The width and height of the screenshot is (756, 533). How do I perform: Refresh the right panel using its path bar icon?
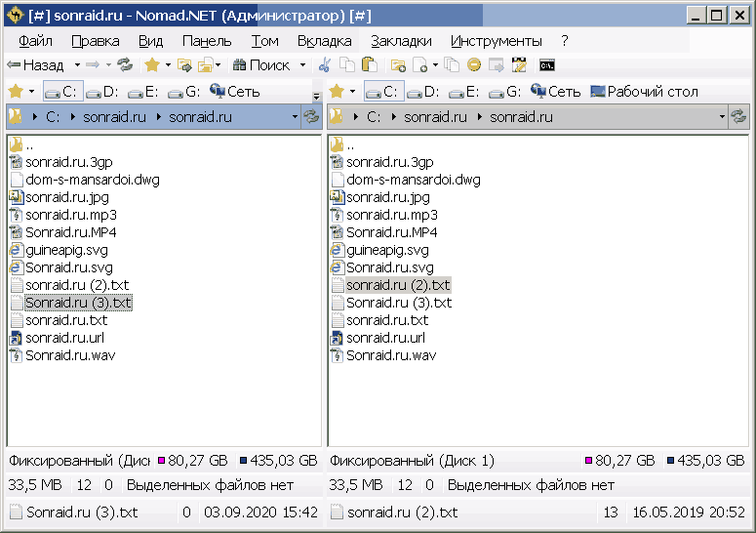point(738,117)
